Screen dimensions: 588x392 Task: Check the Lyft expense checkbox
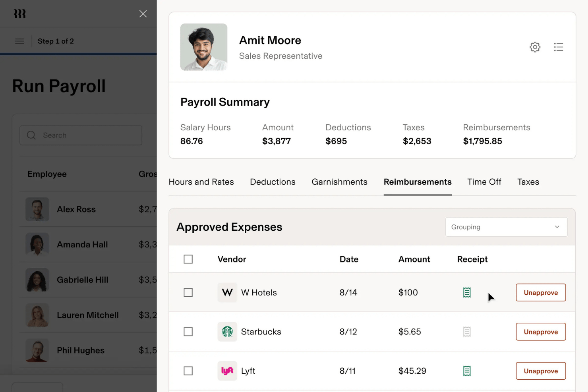pyautogui.click(x=188, y=371)
